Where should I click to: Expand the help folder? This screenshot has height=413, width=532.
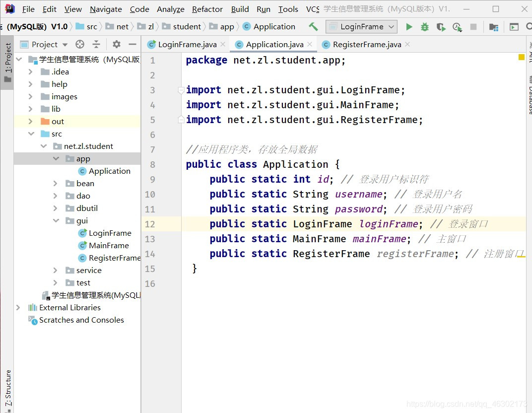[x=31, y=84]
